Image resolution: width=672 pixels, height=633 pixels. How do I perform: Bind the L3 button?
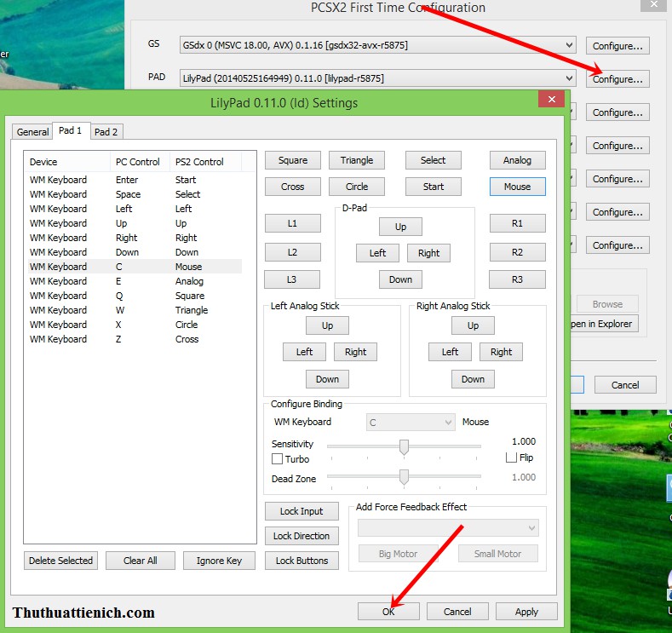pyautogui.click(x=292, y=279)
